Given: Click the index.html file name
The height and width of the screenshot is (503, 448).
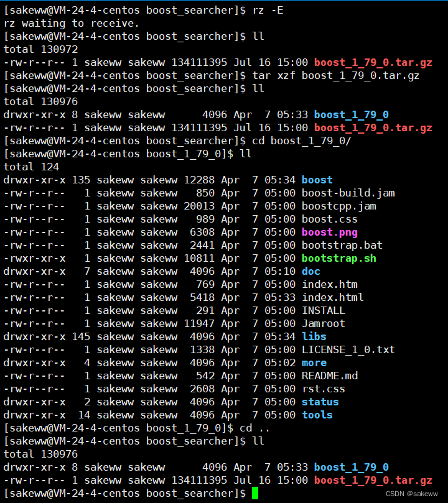Looking at the screenshot, I should point(332,297).
